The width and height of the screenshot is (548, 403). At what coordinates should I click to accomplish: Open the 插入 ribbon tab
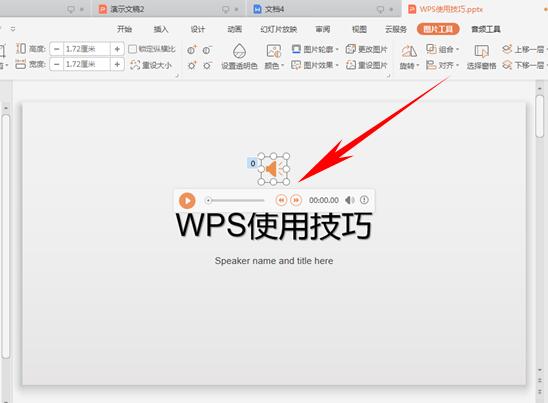(161, 29)
